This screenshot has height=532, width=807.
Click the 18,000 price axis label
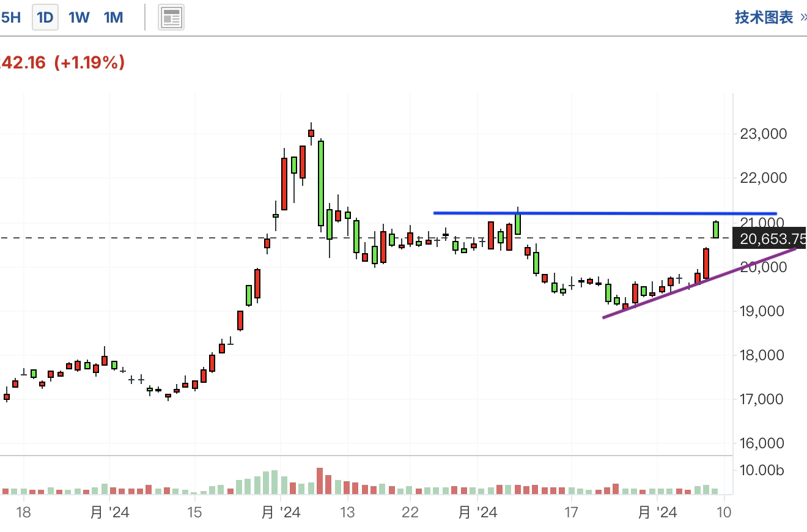point(763,355)
